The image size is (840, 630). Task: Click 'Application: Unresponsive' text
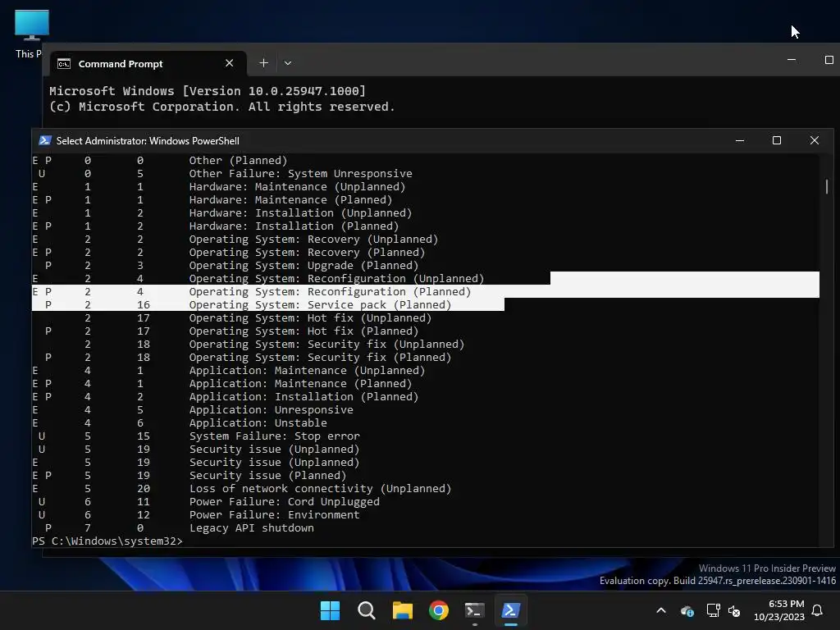(271, 410)
